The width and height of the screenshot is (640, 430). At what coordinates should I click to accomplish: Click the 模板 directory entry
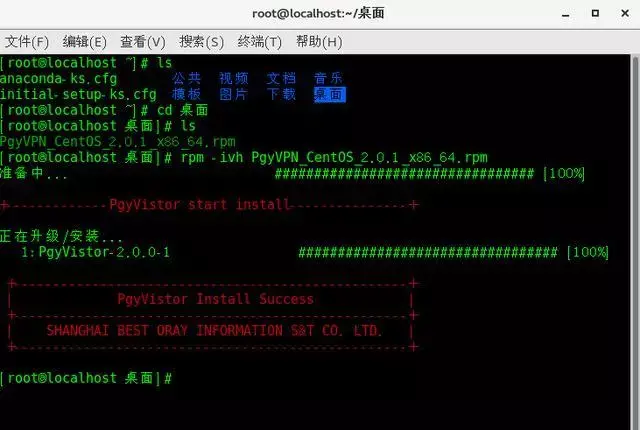[187, 95]
